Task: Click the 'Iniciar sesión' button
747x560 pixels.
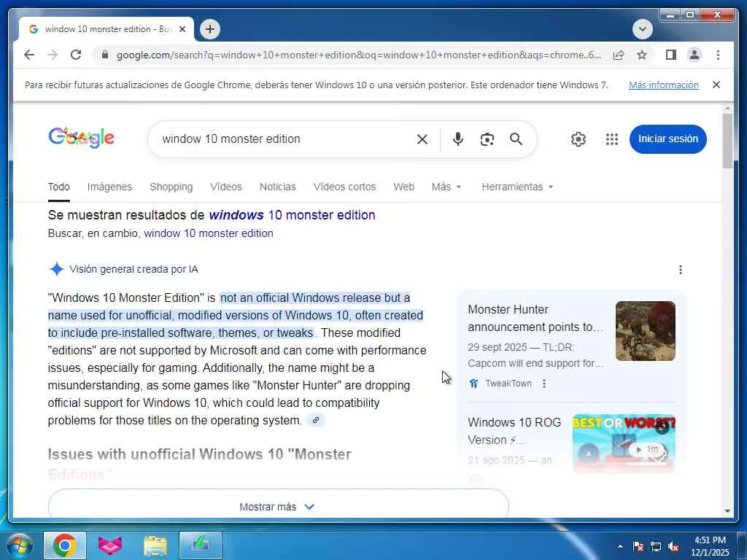Action: pyautogui.click(x=667, y=139)
